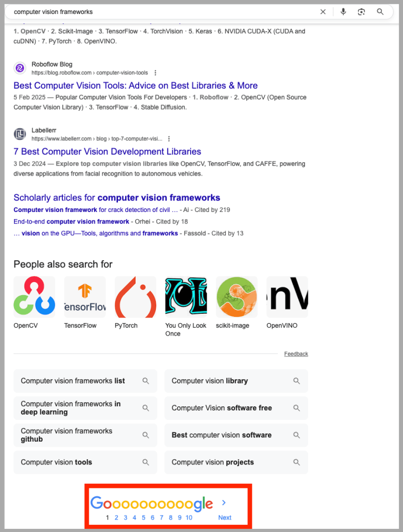The height and width of the screenshot is (532, 403).
Task: Go to page 2 of search results
Action: (x=116, y=517)
